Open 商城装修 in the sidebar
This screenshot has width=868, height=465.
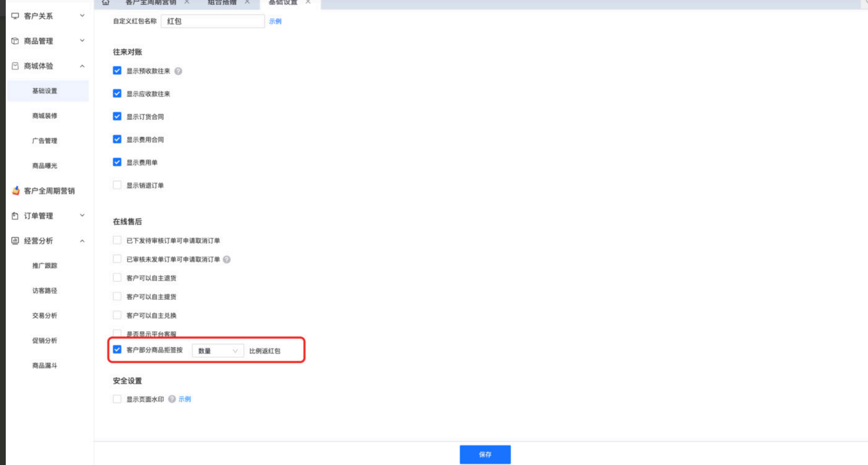pos(45,116)
